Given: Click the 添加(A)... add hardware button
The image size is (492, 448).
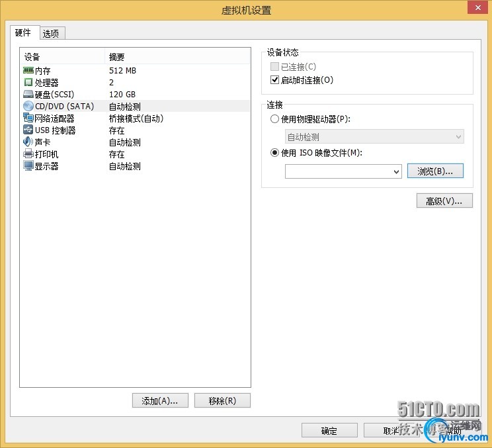Looking at the screenshot, I should [x=160, y=400].
